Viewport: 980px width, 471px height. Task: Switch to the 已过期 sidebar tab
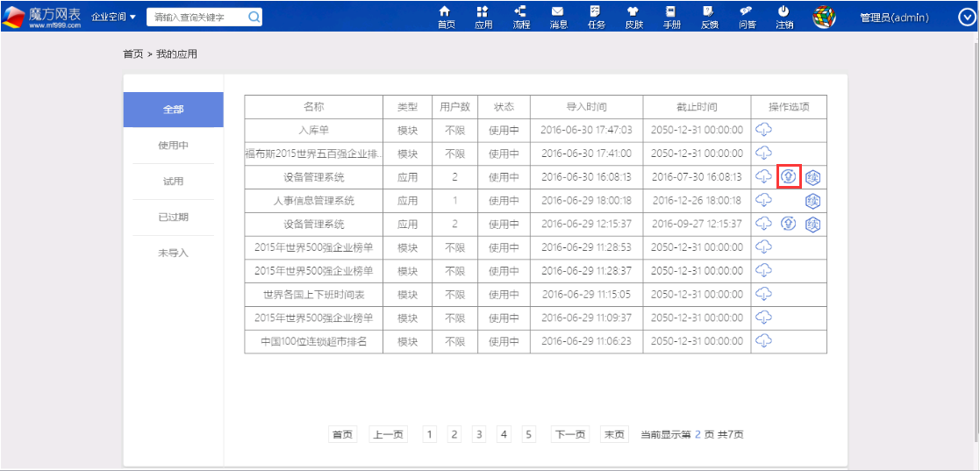tap(173, 218)
